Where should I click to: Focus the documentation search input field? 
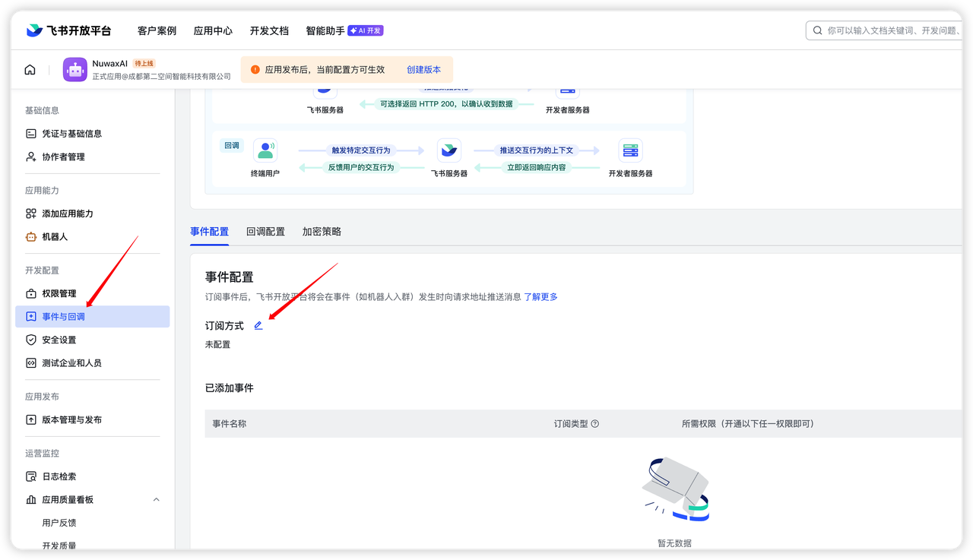tap(886, 30)
